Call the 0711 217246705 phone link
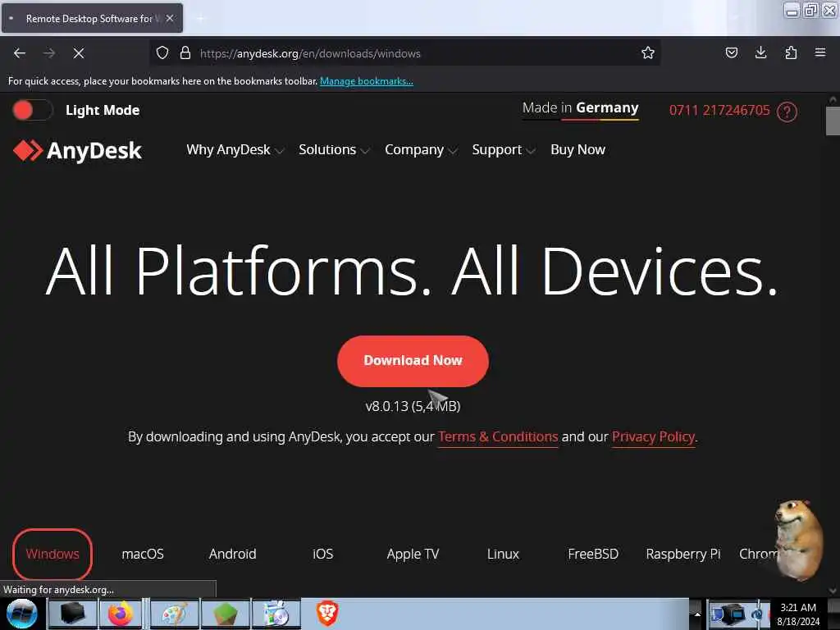 tap(719, 111)
